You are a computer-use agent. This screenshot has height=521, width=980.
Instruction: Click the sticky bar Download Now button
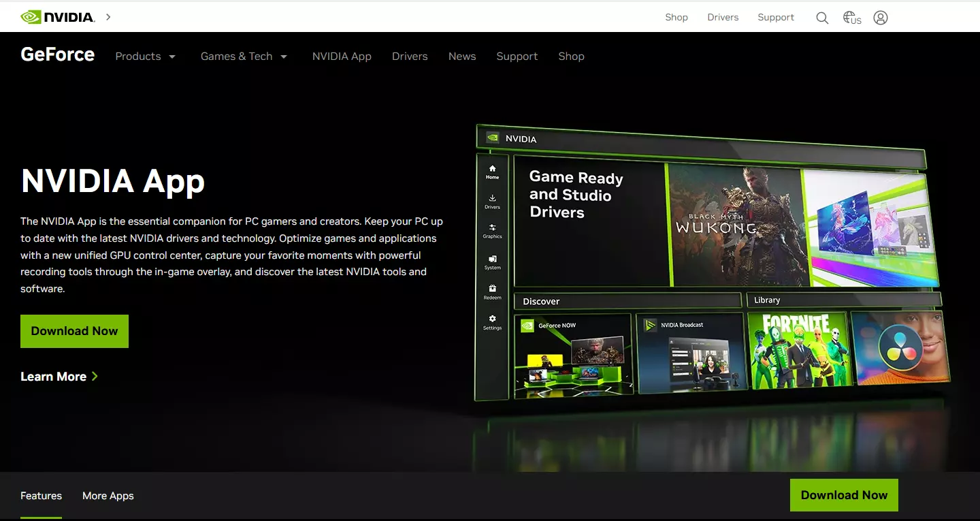(844, 495)
